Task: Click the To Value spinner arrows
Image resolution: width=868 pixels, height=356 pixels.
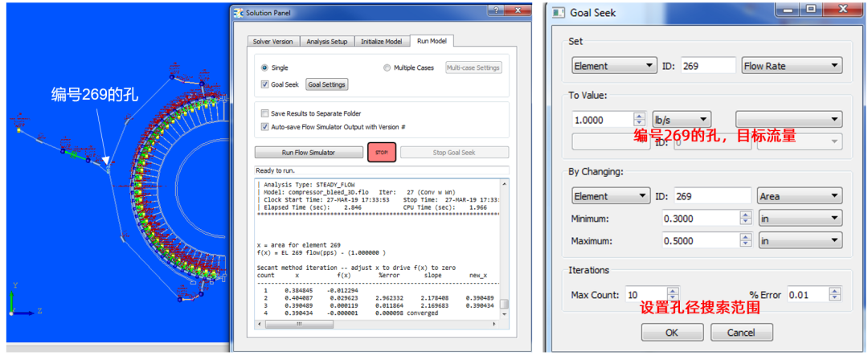Action: [640, 120]
